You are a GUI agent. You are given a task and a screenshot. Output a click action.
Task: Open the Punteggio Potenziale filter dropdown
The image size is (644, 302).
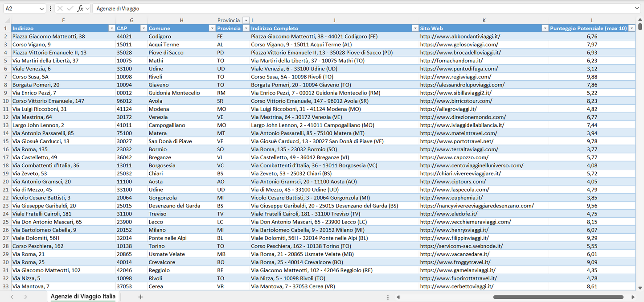(x=632, y=28)
